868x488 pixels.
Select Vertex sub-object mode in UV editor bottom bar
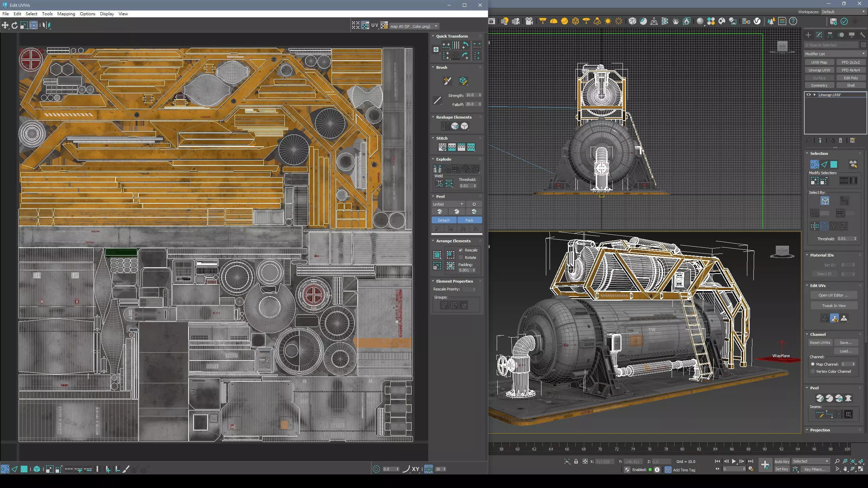point(5,469)
